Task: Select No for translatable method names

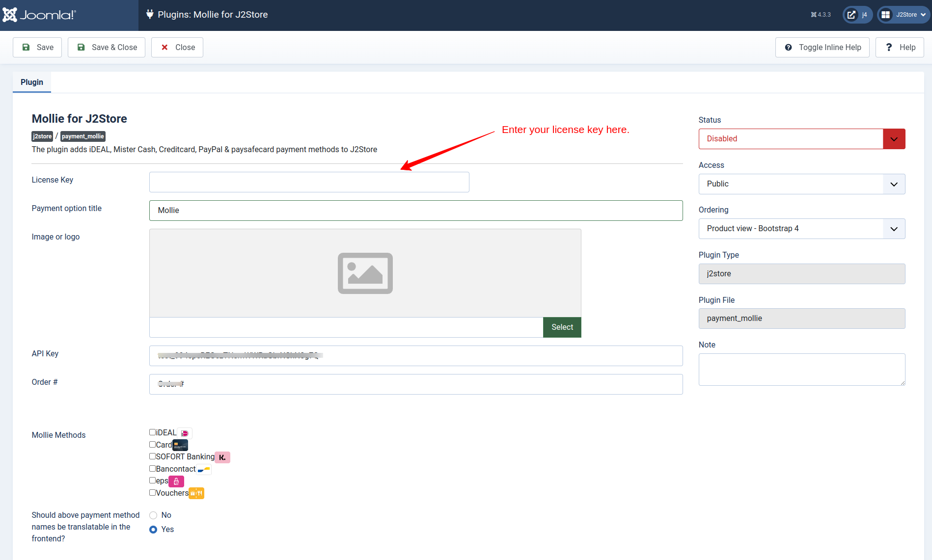Action: pyautogui.click(x=153, y=515)
